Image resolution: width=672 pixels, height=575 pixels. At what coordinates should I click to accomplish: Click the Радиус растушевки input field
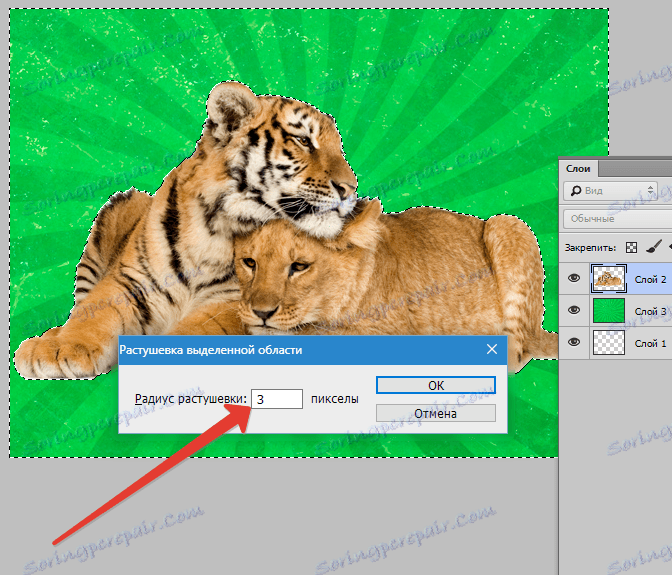[x=276, y=399]
